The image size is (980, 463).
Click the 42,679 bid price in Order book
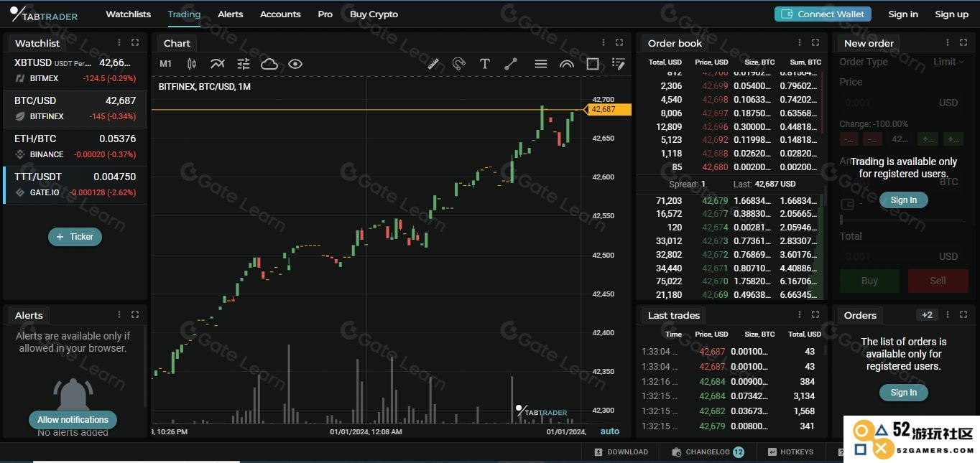(715, 201)
